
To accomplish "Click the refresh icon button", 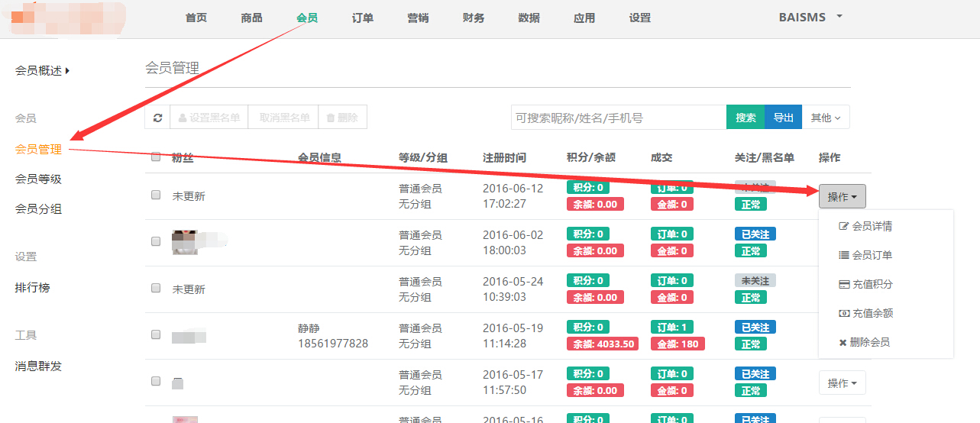I will [x=157, y=118].
